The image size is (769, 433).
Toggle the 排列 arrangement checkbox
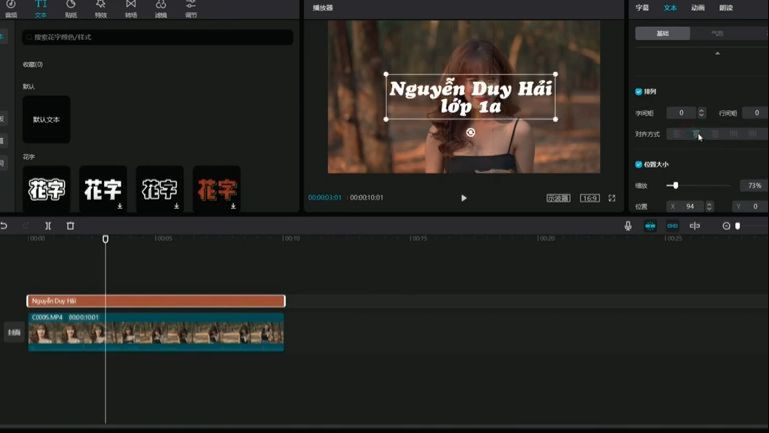[x=639, y=91]
